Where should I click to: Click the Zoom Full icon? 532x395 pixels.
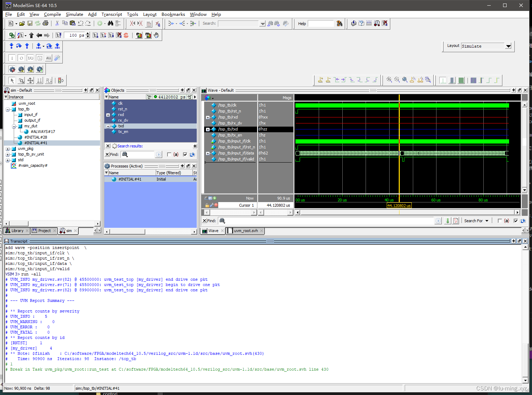pos(405,80)
